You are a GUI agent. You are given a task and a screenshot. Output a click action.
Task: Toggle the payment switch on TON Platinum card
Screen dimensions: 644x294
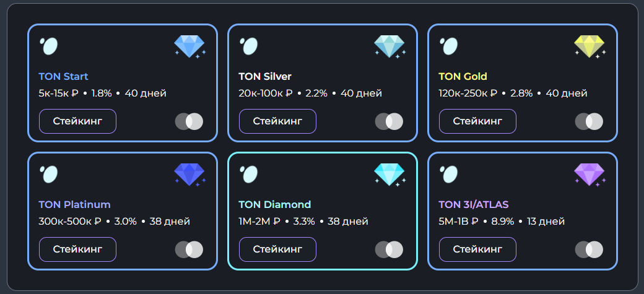tap(189, 249)
